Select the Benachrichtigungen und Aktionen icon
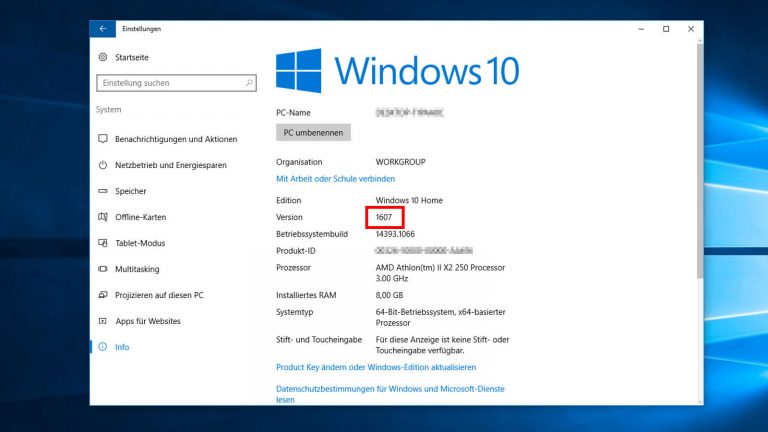 pos(103,139)
